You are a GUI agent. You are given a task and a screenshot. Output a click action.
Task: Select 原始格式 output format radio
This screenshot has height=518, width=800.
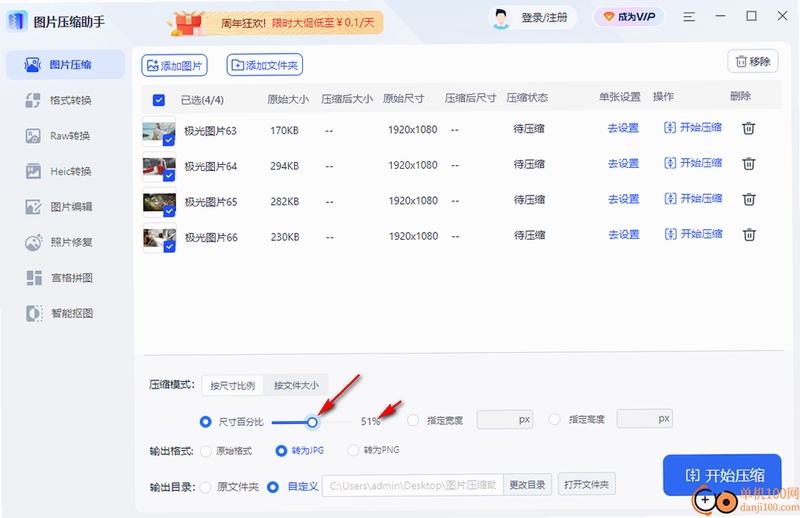[x=206, y=452]
